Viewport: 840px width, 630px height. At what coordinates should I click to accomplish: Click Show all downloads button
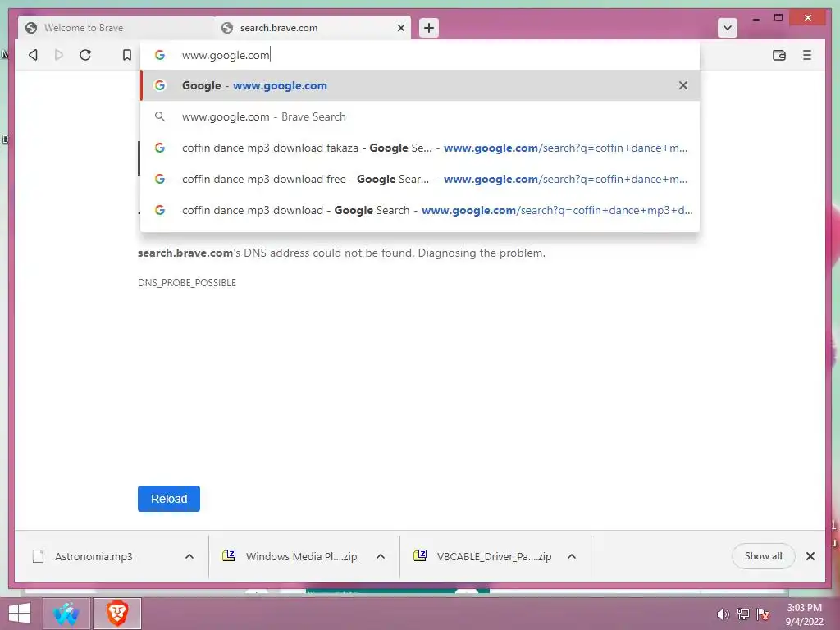(763, 556)
